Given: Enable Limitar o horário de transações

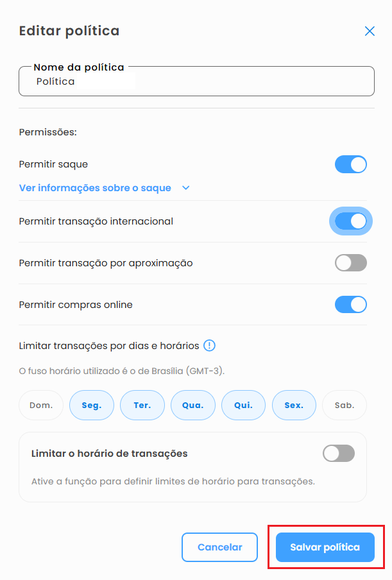Looking at the screenshot, I should point(339,454).
